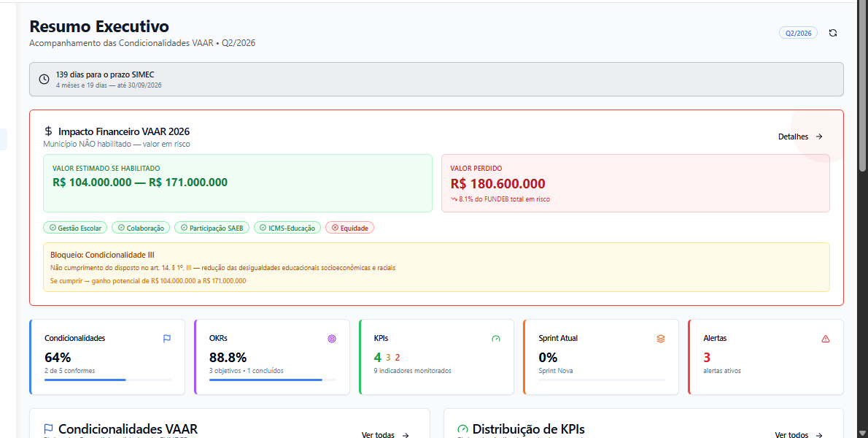The width and height of the screenshot is (868, 438).
Task: Click the R$ 180.600.000 valor perdido amount
Action: [497, 184]
